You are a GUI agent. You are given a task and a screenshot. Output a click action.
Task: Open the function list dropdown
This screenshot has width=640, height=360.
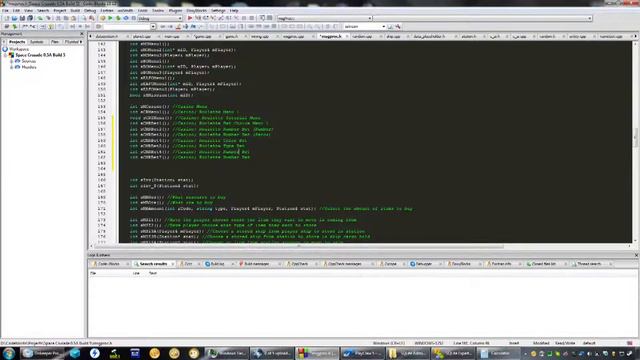(x=482, y=18)
